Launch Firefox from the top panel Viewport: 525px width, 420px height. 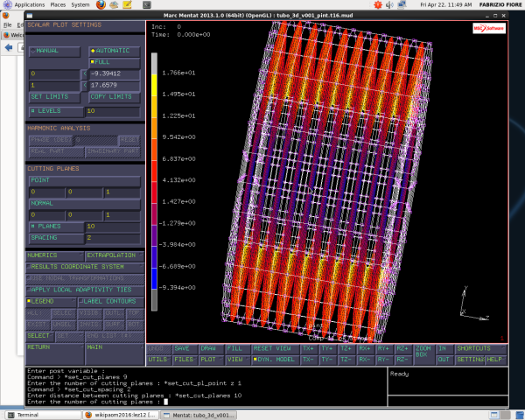click(101, 4)
